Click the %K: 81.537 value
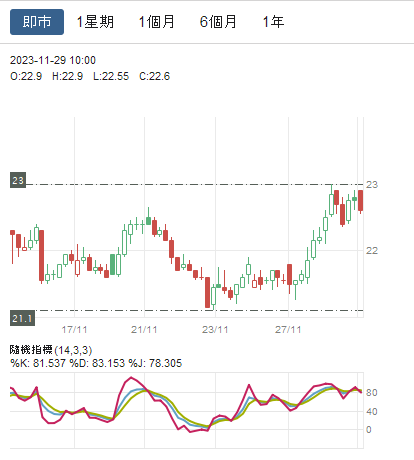This screenshot has height=460, width=414. pyautogui.click(x=38, y=363)
